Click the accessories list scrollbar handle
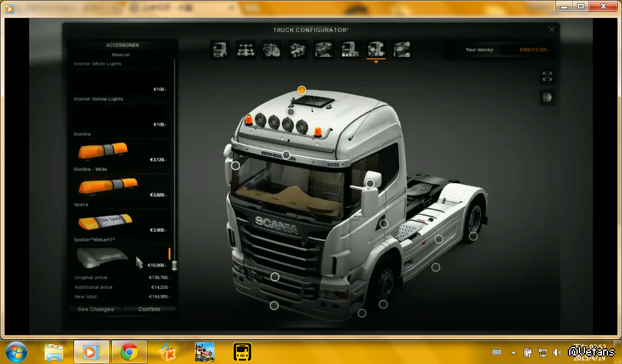 coord(174,265)
